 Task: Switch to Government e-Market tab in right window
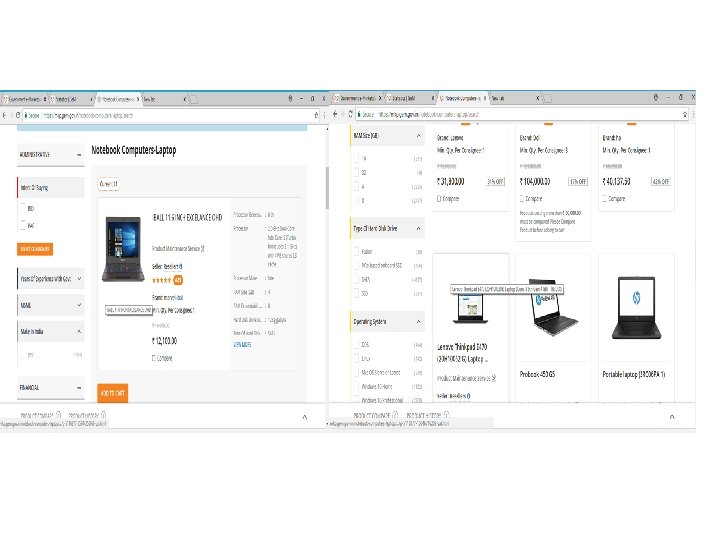(x=358, y=98)
